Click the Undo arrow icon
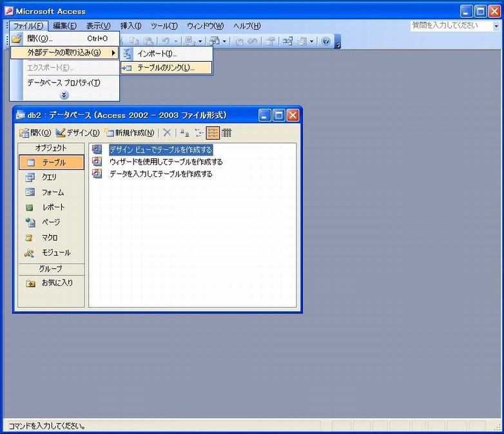 tap(166, 41)
